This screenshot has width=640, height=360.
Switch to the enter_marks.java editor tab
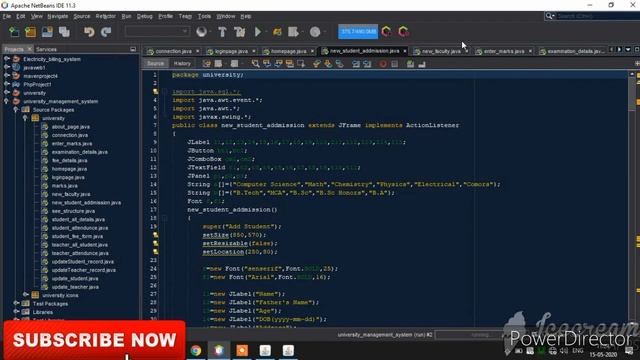point(504,51)
